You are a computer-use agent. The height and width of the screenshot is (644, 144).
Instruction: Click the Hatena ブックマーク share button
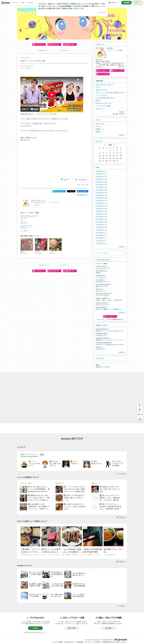click(59, 191)
